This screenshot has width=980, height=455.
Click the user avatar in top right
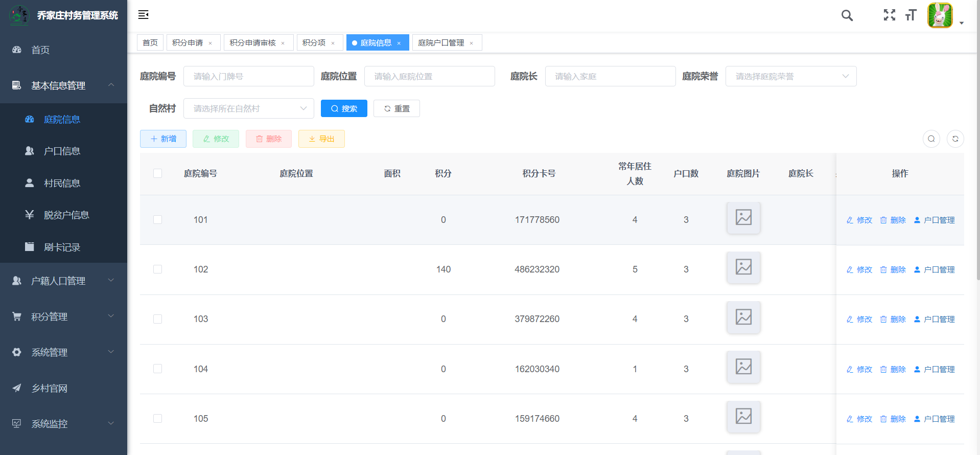pyautogui.click(x=940, y=15)
